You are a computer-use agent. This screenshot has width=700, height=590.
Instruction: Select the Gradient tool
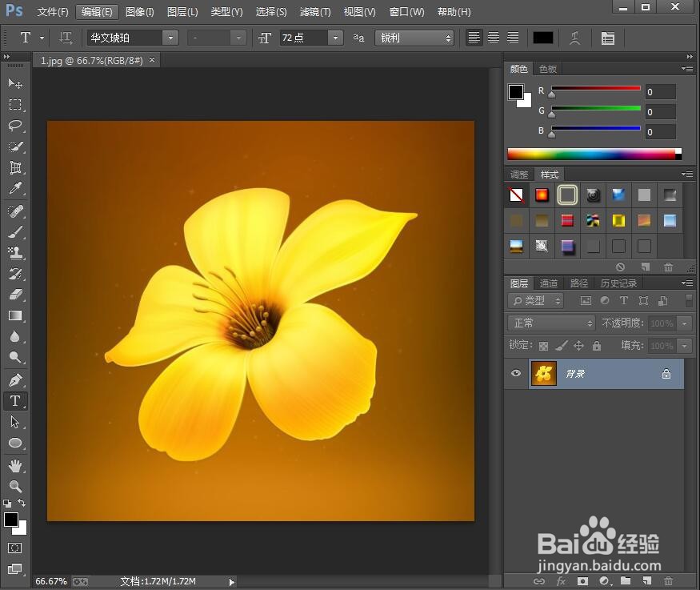point(15,315)
